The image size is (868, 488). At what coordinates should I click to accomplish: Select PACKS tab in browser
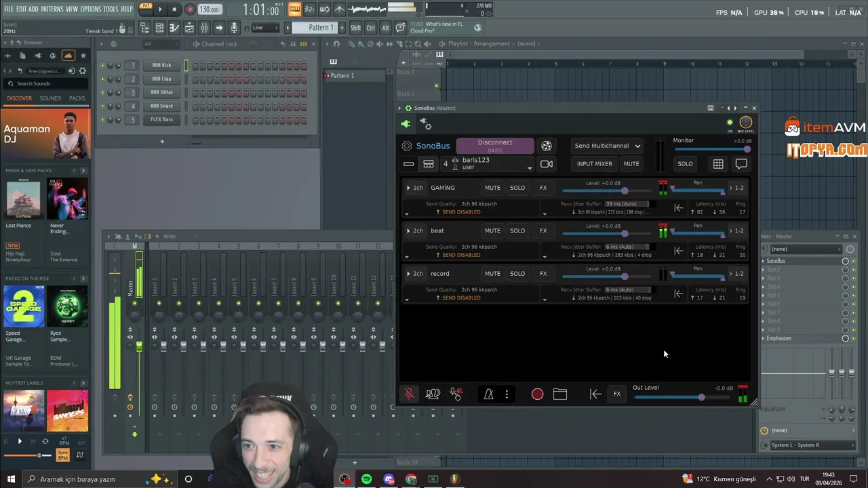coord(77,98)
